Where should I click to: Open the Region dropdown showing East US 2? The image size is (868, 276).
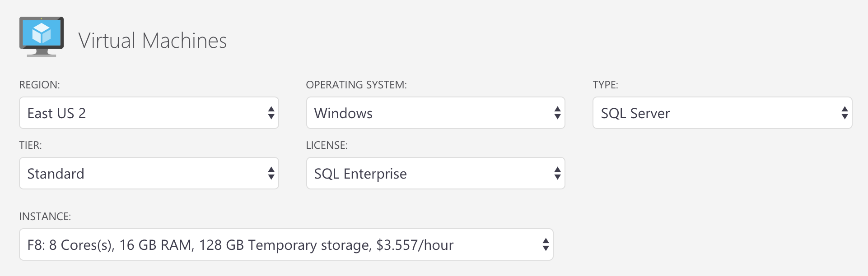click(149, 113)
